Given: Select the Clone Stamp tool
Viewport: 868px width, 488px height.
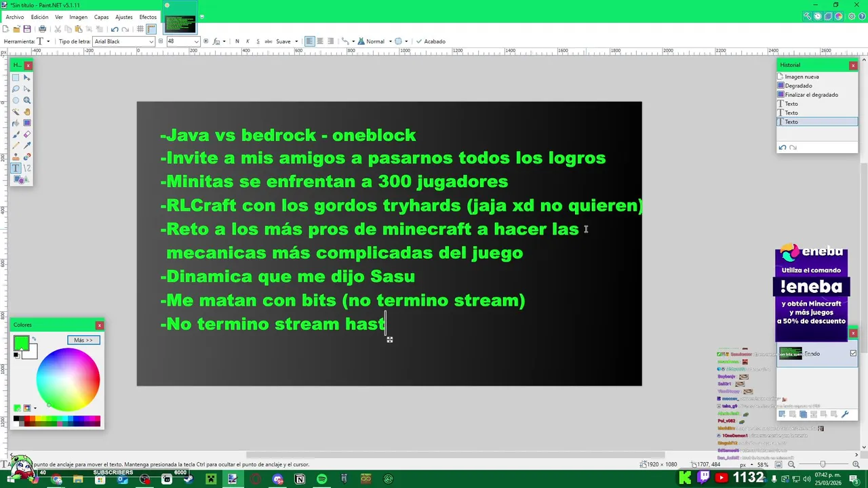Looking at the screenshot, I should (x=16, y=157).
